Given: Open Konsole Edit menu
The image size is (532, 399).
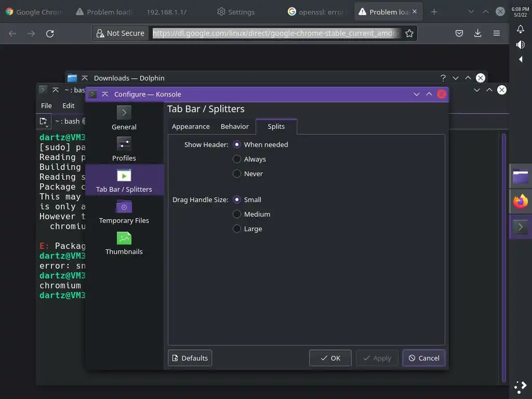Looking at the screenshot, I should click(x=68, y=105).
